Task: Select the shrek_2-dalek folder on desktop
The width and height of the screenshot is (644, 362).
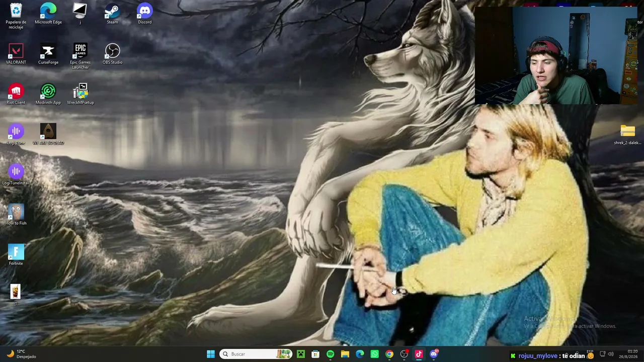Action: pos(627,134)
